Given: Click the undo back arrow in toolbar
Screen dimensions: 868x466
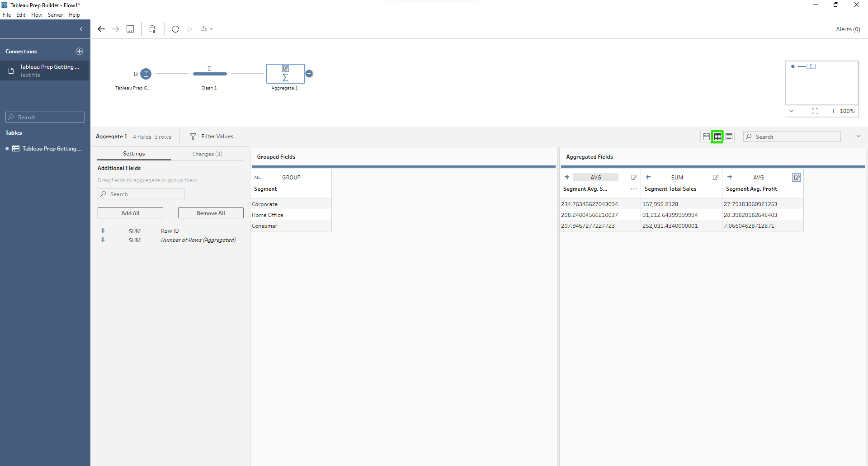Looking at the screenshot, I should click(x=101, y=29).
